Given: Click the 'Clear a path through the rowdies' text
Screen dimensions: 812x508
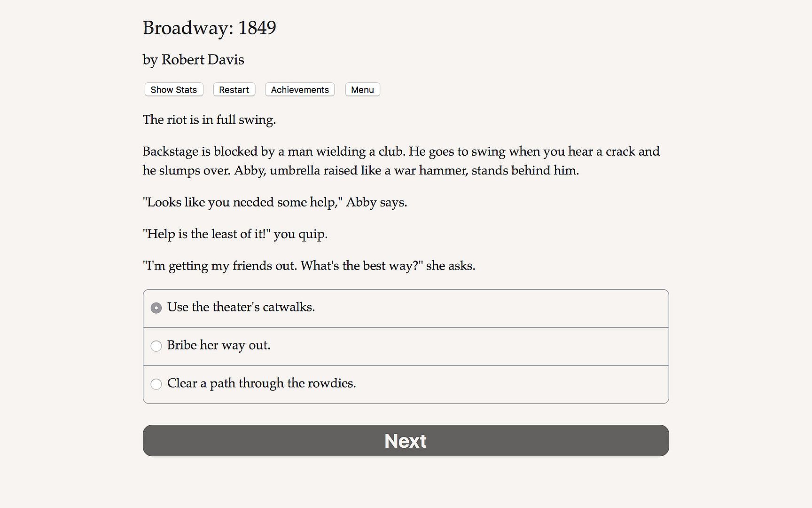Looking at the screenshot, I should coord(261,383).
